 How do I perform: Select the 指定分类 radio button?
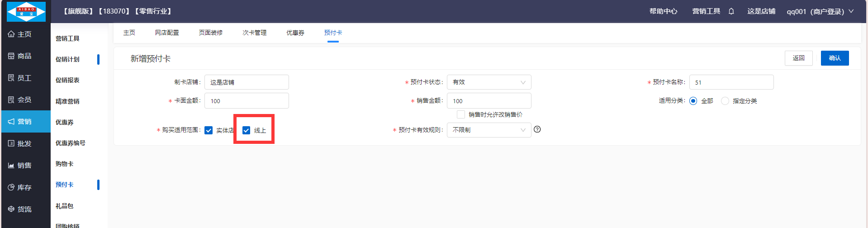pyautogui.click(x=725, y=101)
